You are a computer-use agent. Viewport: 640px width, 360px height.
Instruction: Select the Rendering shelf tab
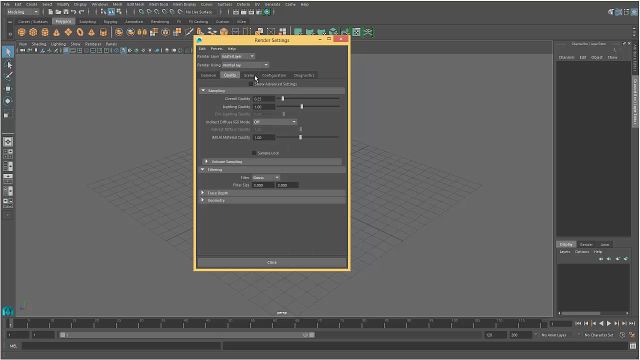click(160, 22)
